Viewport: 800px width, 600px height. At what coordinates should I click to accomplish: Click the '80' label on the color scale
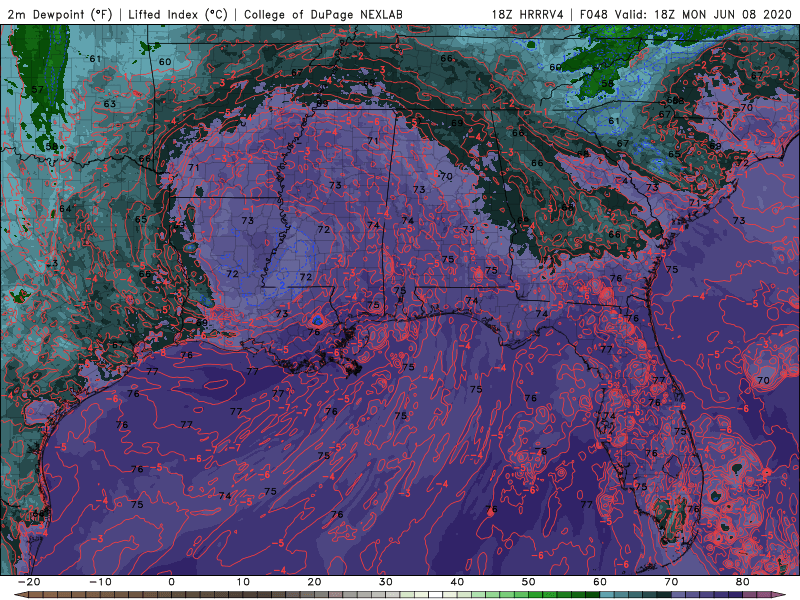(743, 582)
